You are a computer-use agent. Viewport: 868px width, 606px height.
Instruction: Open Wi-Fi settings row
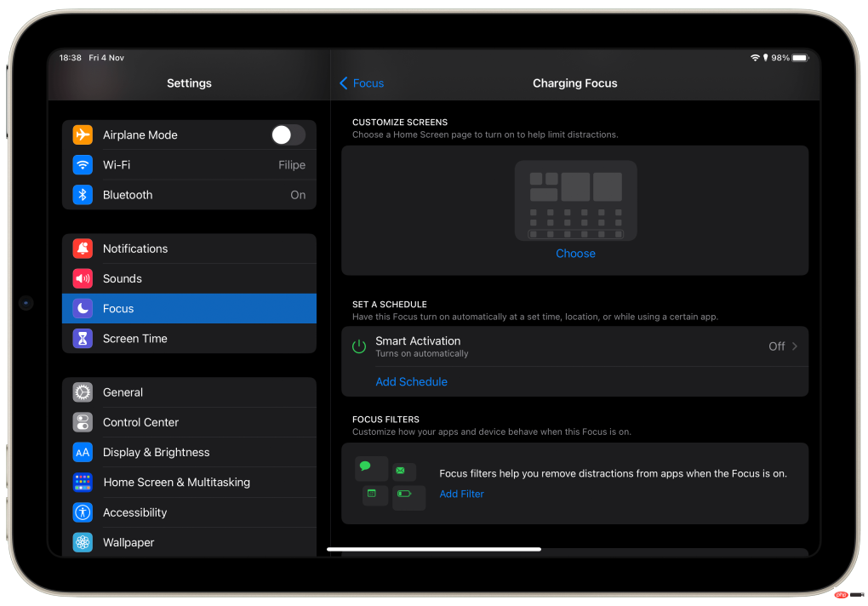pyautogui.click(x=189, y=164)
